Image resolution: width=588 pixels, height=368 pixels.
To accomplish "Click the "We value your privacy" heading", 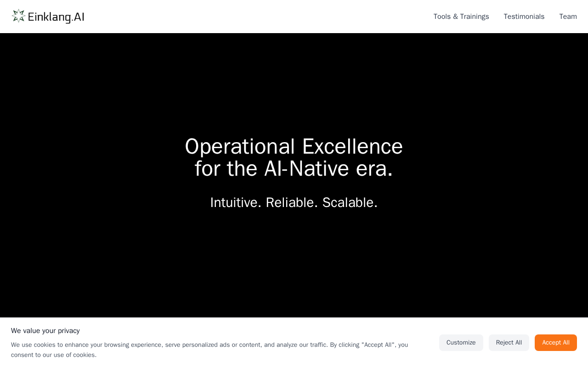I will tap(45, 331).
